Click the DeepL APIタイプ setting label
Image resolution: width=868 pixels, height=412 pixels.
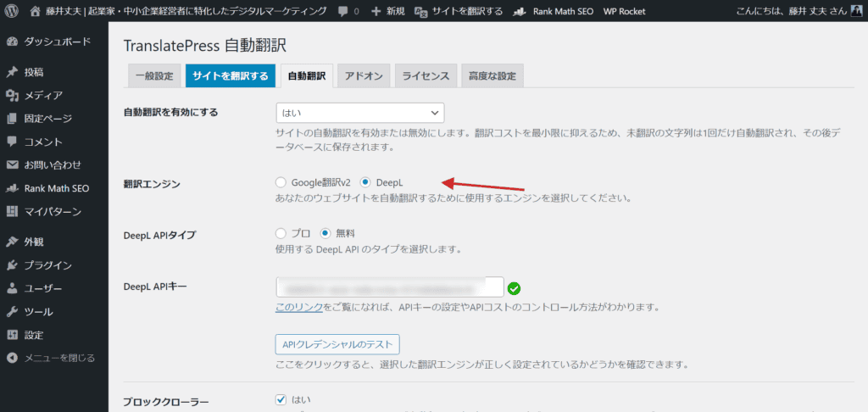159,236
